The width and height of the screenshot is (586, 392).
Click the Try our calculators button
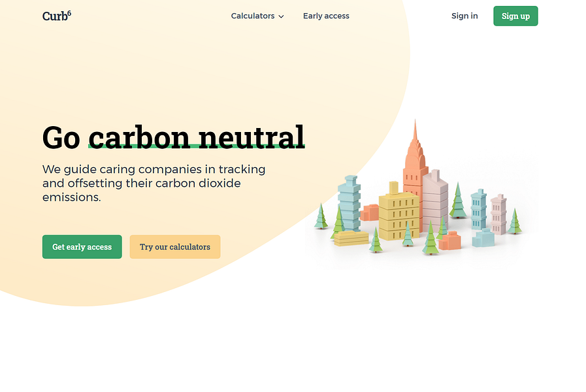[175, 247]
